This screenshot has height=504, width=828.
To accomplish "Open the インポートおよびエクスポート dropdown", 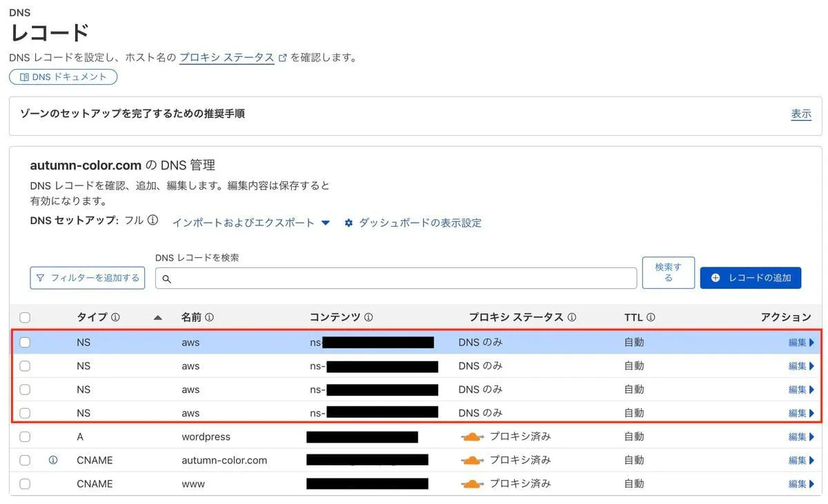I will point(251,223).
